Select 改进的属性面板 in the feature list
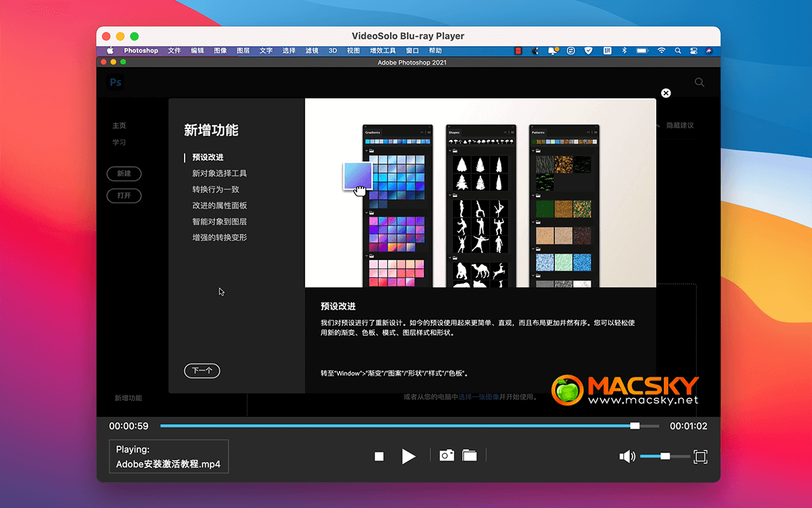 pos(219,205)
